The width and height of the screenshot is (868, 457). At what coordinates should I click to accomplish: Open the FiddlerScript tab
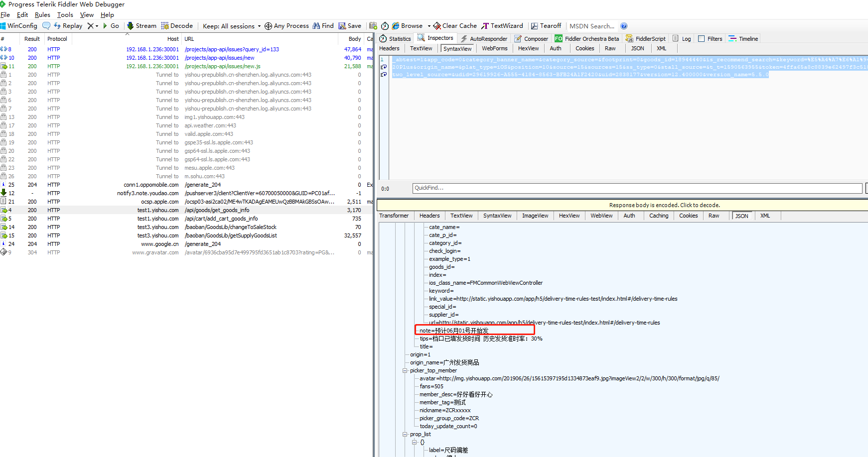646,38
